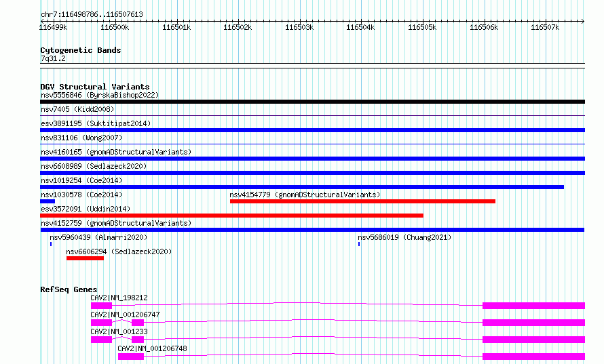Screen dimensions: 604x364
Task: Select the tiny blue nsv5686019 marker
Action: tap(359, 244)
